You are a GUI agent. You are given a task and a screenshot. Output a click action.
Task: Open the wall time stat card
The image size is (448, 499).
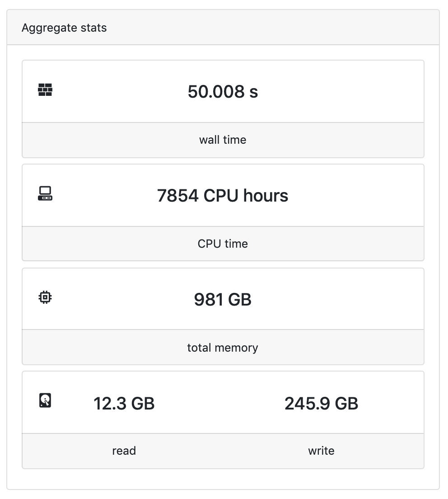223,108
